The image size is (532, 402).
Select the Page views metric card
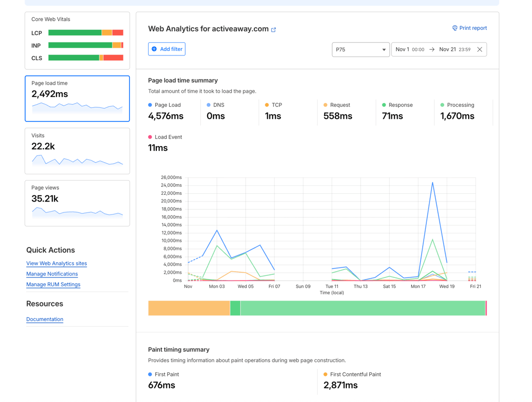(x=77, y=203)
